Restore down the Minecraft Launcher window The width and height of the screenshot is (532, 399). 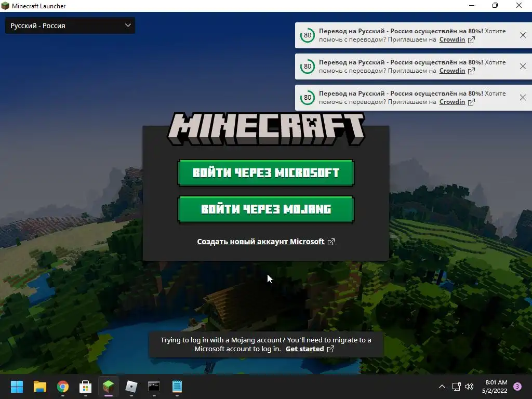(495, 6)
